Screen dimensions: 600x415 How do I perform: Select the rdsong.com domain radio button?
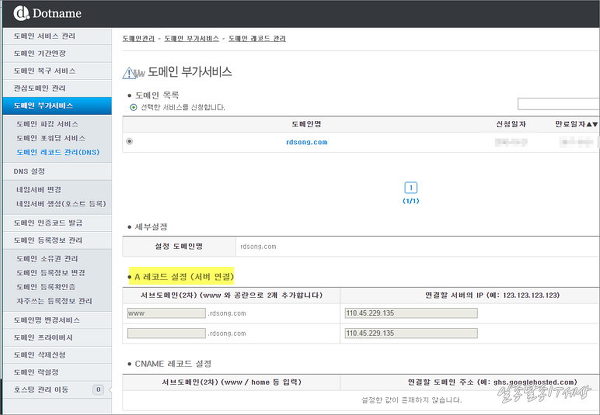pos(130,142)
